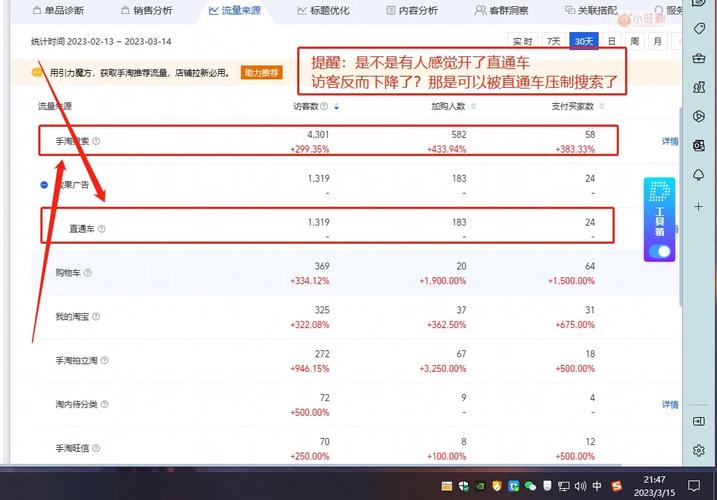717x500 pixels.
Task: Choose 日 statistic period
Action: (x=612, y=41)
